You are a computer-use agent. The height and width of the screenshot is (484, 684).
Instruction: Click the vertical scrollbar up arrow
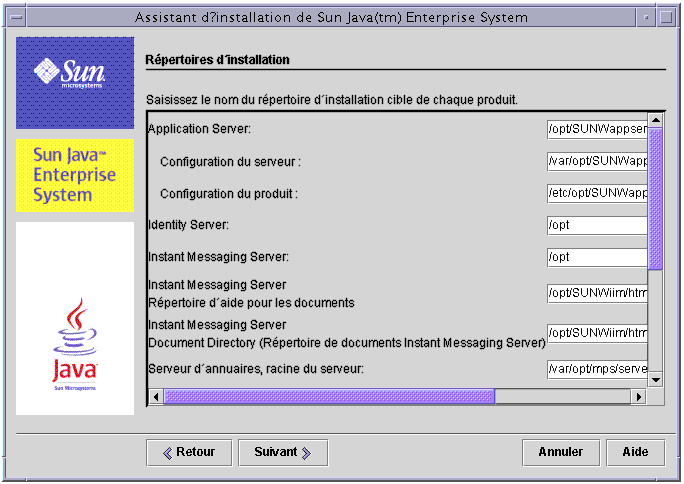[656, 119]
